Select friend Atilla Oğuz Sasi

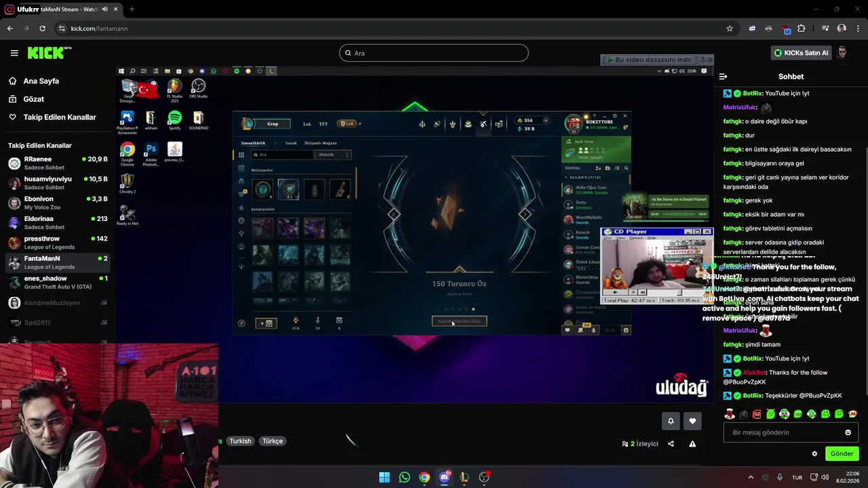(x=590, y=189)
